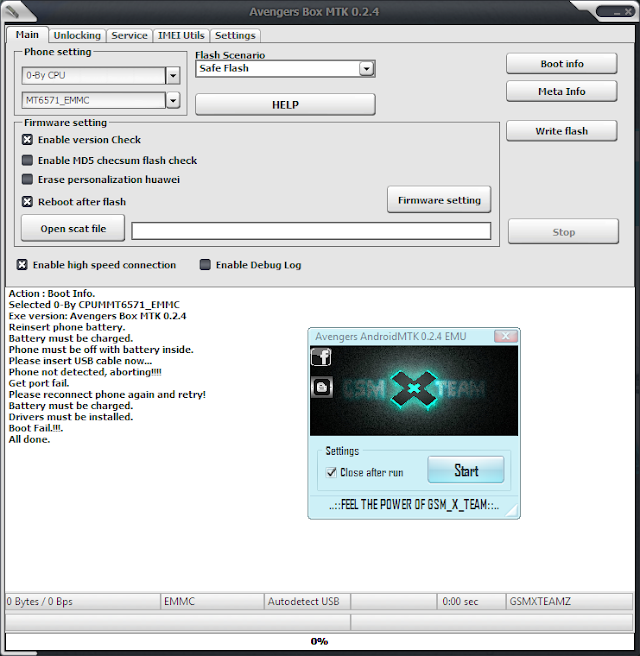
Task: Minimize the Avengers Box MTK window
Action: tap(617, 12)
